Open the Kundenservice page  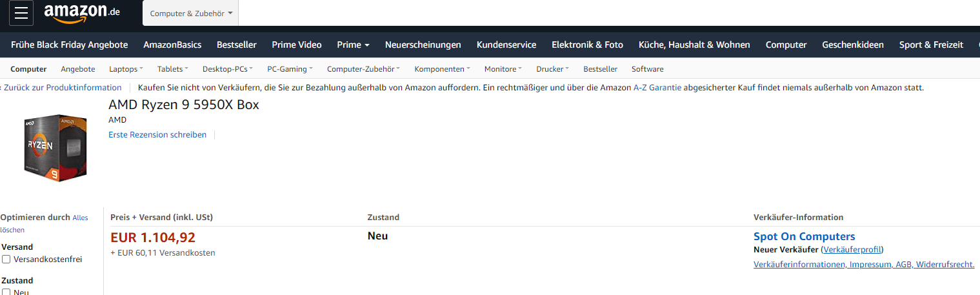point(506,45)
